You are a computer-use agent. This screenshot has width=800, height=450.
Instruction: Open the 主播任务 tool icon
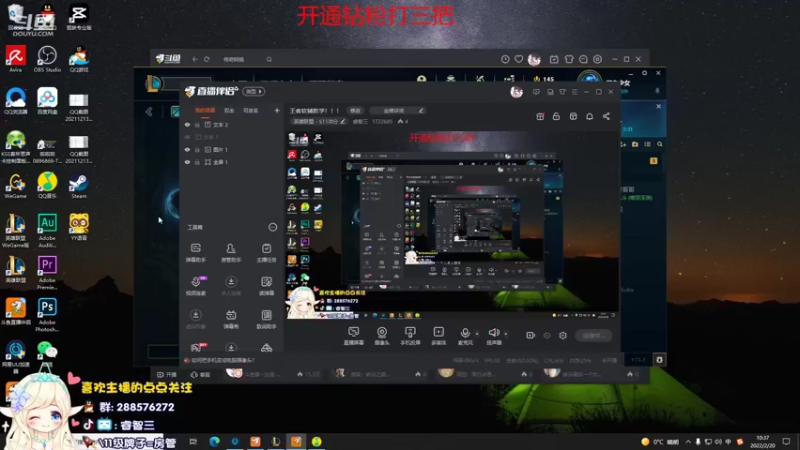coord(266,253)
